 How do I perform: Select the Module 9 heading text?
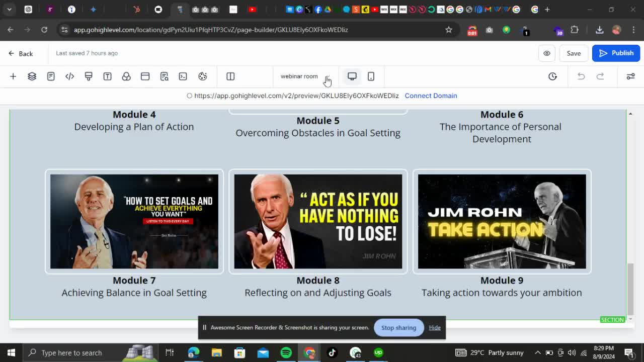(x=502, y=281)
